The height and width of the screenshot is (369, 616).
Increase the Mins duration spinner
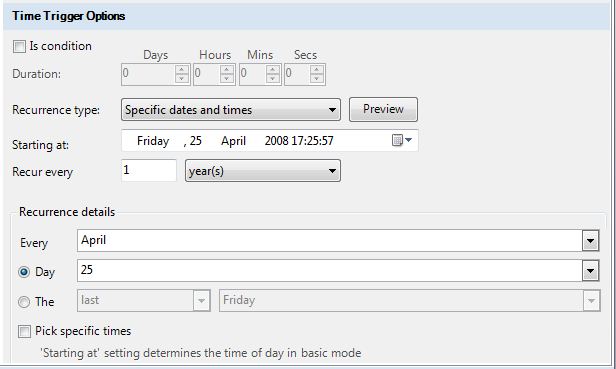273,70
